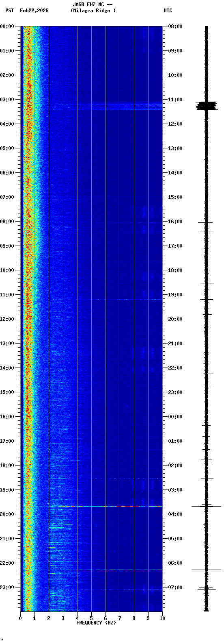This screenshot has height=644, width=224.
Task: Click the "UTC" timezone header label
Action: (168, 11)
